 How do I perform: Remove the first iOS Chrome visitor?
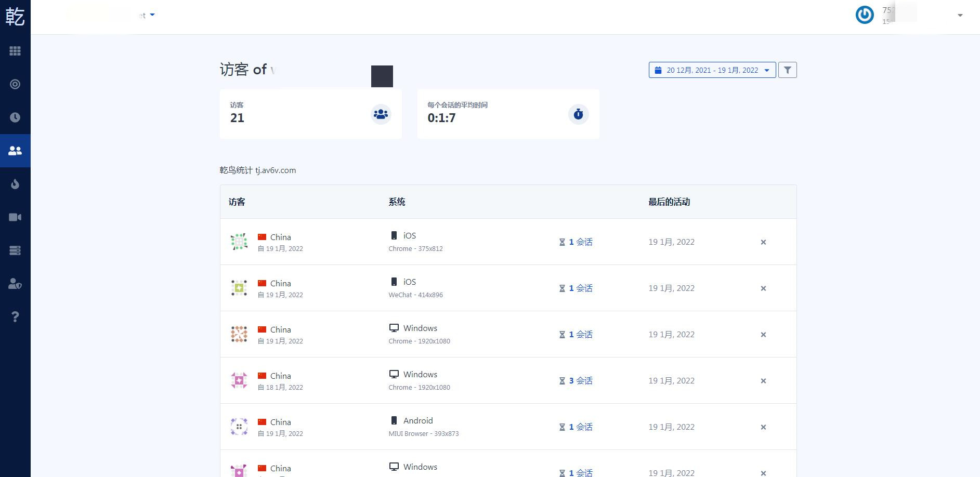click(x=763, y=242)
